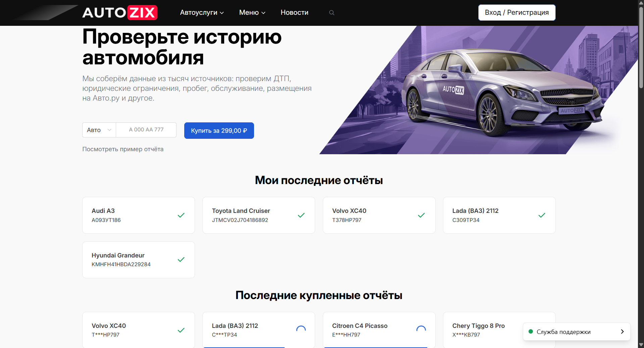Click the page's vertical scrollbar thumb
This screenshot has height=348, width=644.
[641, 47]
